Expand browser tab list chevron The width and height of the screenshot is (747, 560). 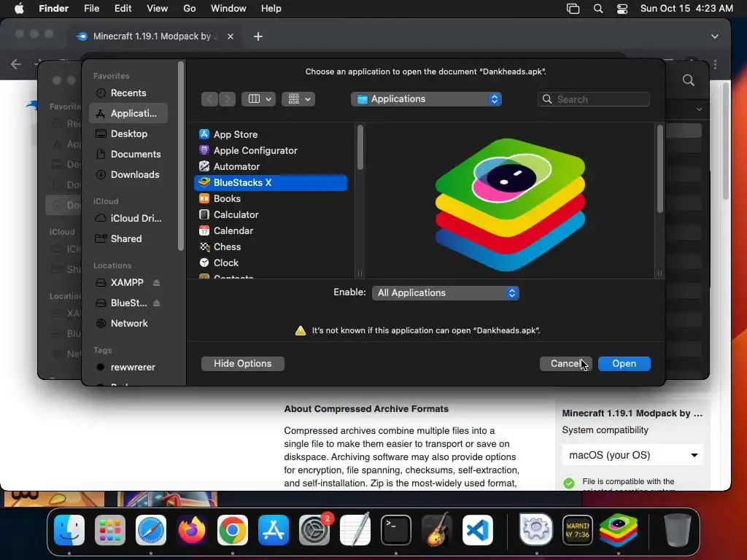pyautogui.click(x=715, y=36)
